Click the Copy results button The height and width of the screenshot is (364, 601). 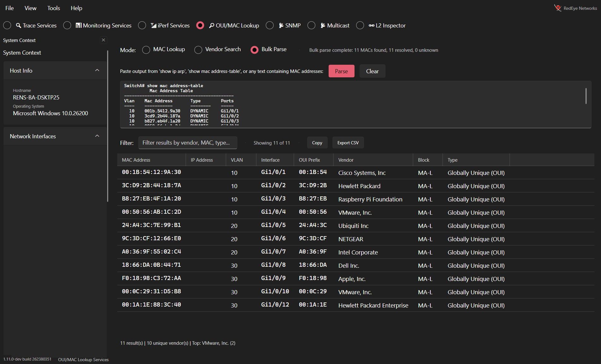click(317, 143)
